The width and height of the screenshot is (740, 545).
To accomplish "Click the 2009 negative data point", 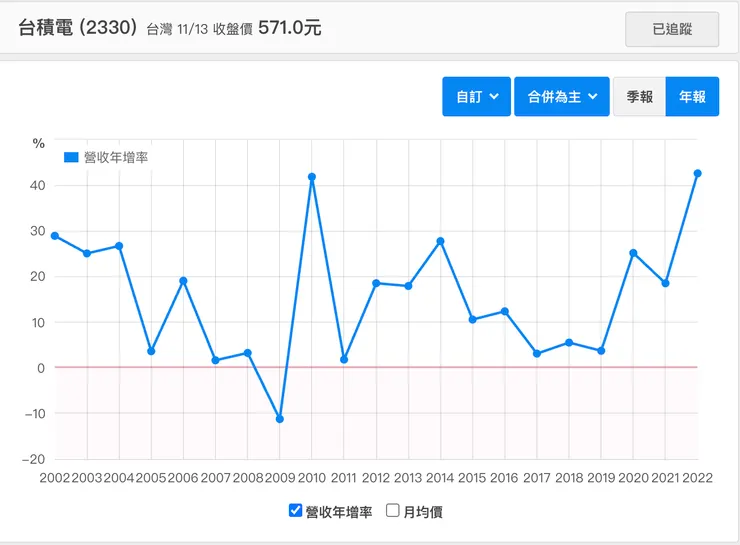I will 280,419.
